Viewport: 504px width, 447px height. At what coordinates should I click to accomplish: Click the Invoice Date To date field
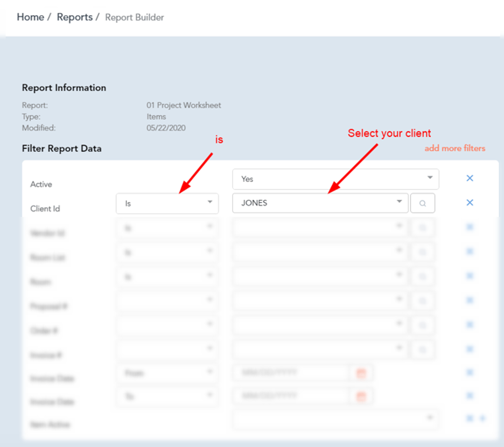(291, 396)
